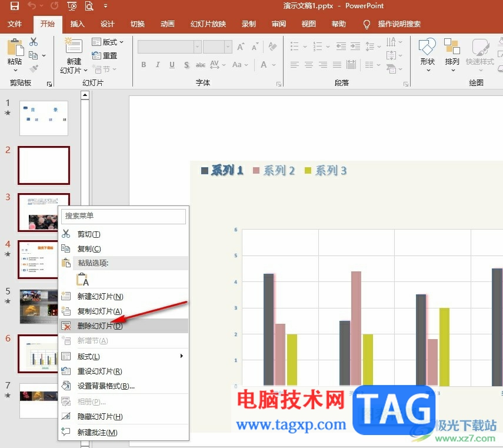Click the Increase List Level icon

(x=355, y=47)
